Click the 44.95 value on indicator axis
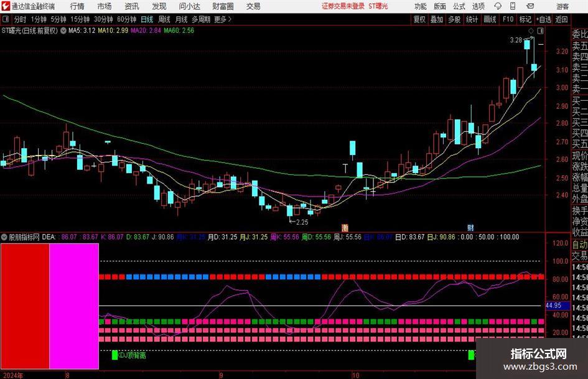This screenshot has height=379, width=588. click(x=554, y=306)
